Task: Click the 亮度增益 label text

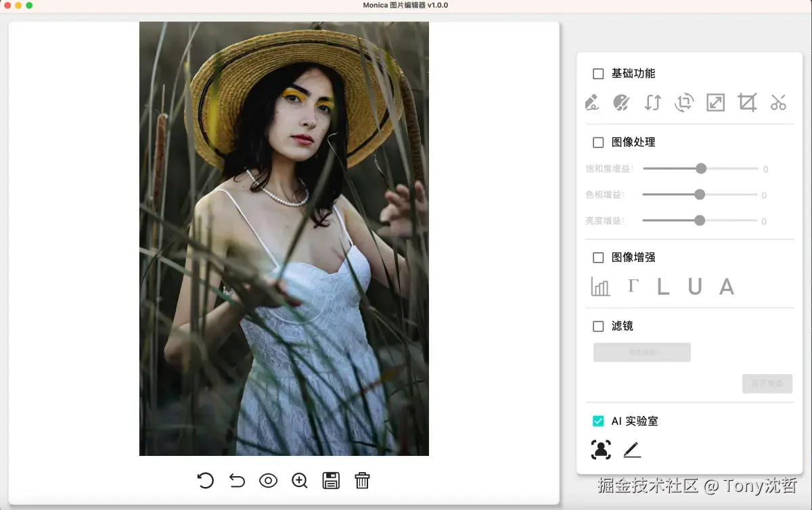Action: [x=605, y=221]
